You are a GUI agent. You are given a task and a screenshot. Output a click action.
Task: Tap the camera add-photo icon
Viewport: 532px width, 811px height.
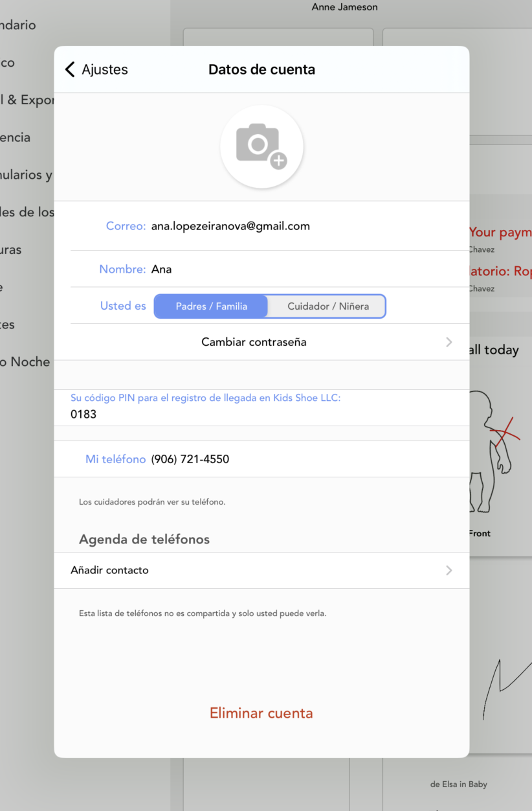tap(261, 146)
